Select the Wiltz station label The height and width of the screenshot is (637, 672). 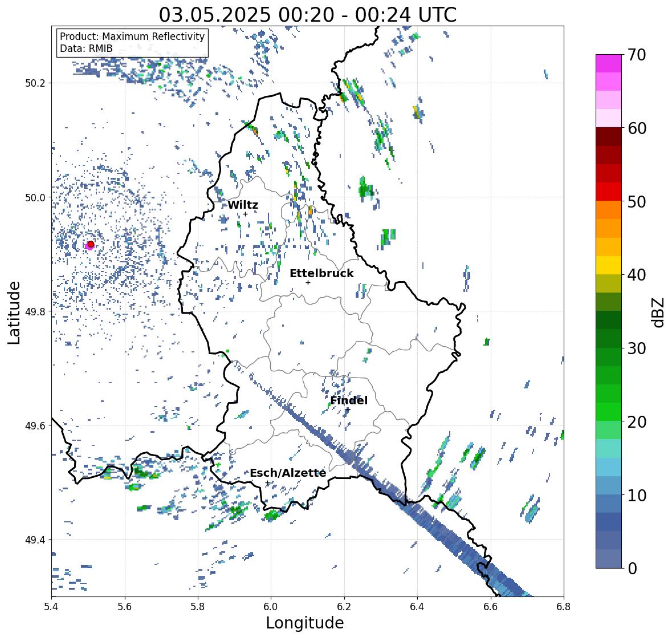[x=243, y=205]
